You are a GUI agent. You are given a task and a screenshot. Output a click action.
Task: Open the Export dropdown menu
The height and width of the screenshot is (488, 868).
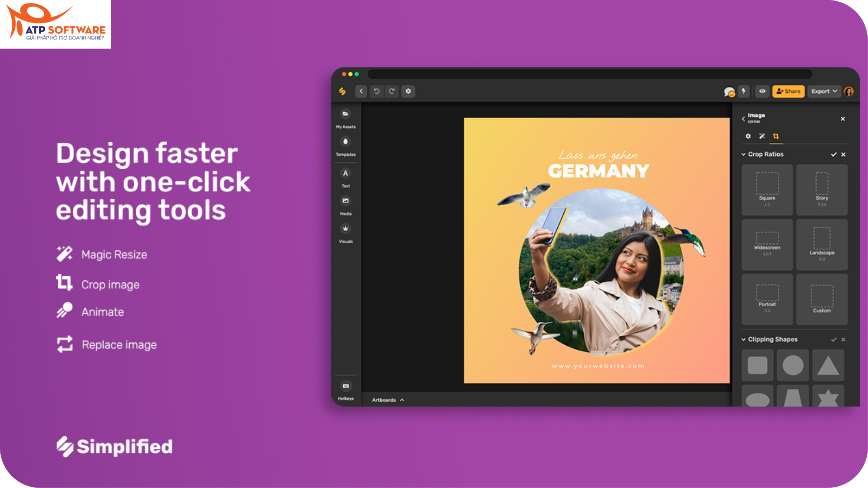[824, 91]
